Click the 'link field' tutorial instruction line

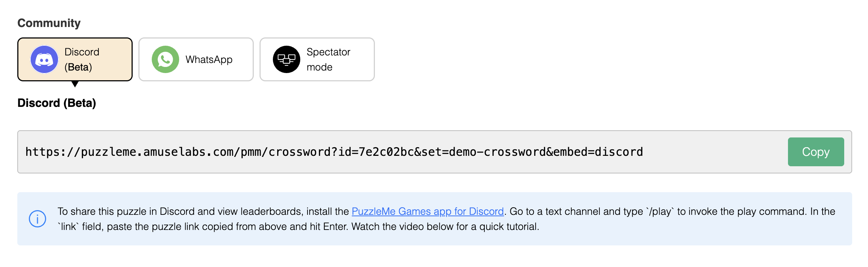pos(298,226)
